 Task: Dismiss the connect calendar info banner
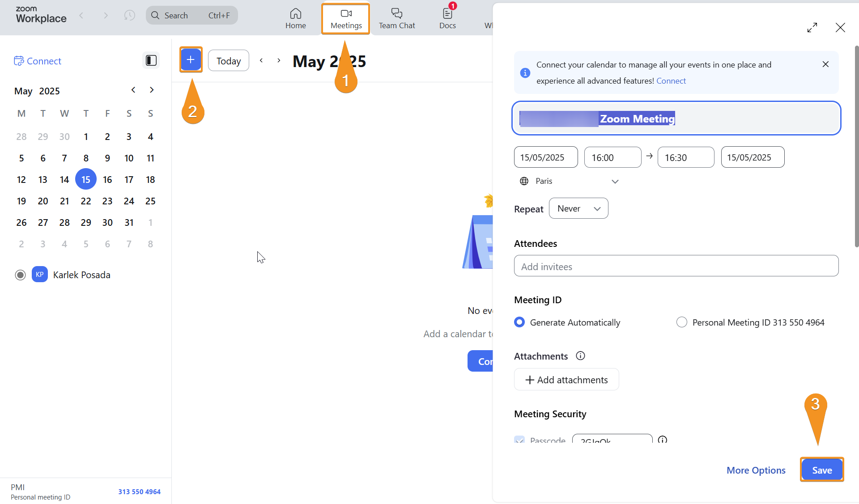tap(825, 64)
